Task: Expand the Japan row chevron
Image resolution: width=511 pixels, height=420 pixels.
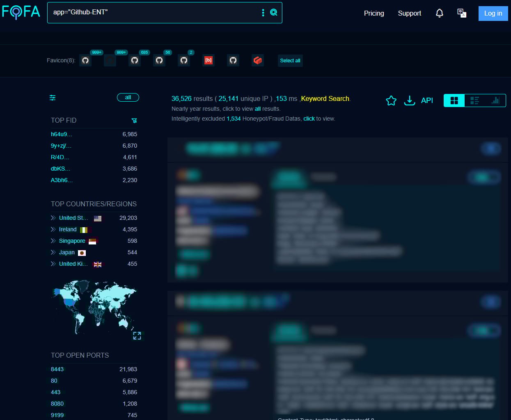Action: (x=53, y=252)
